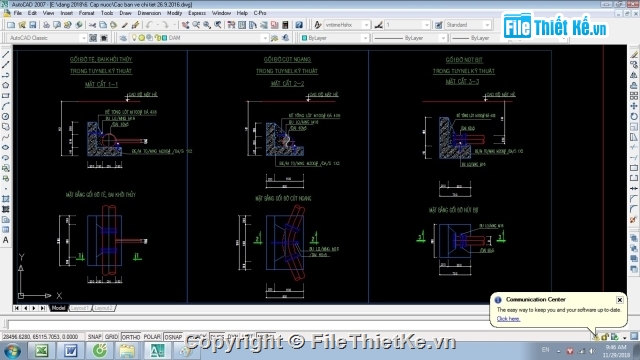Click the Plot printer icon

[46, 25]
